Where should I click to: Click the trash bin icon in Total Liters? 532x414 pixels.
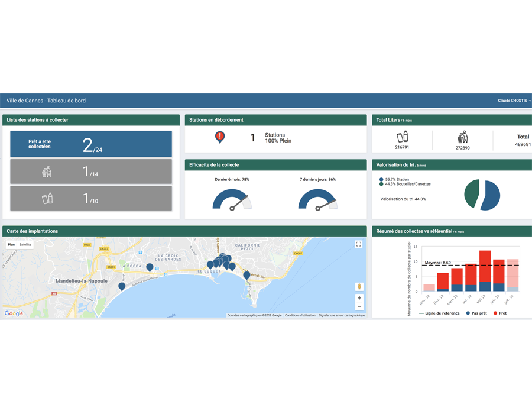click(463, 137)
